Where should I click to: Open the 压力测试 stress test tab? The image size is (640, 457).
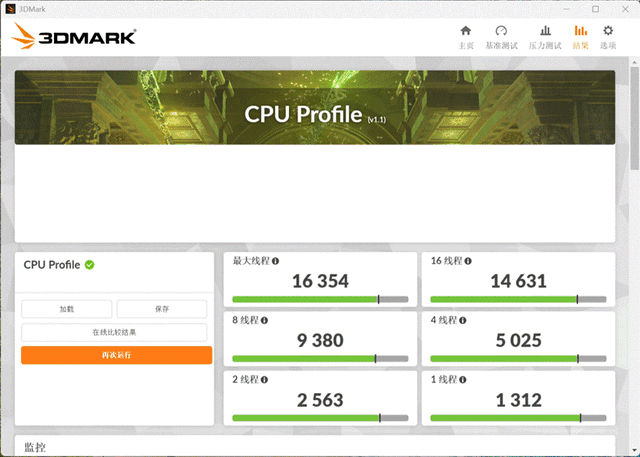coord(545,38)
